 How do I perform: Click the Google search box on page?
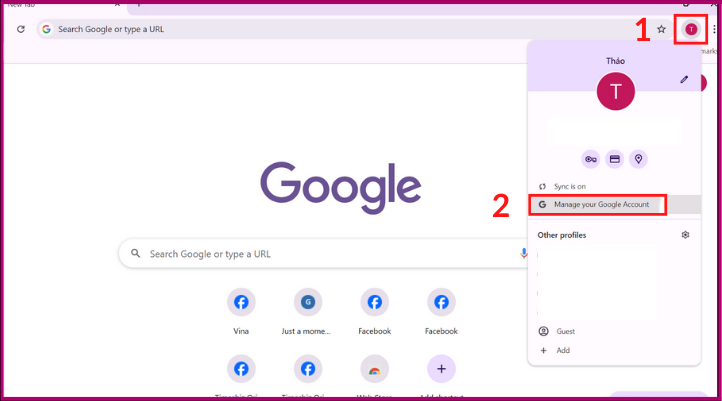coord(325,254)
